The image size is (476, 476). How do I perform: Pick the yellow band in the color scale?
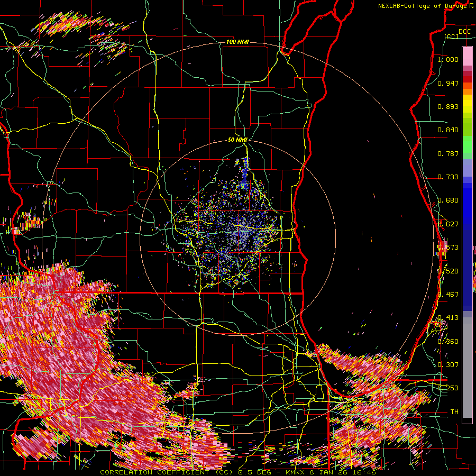point(467,104)
